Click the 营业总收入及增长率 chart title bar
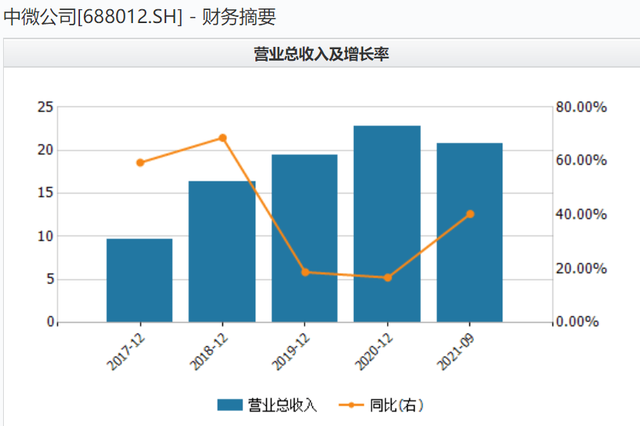This screenshot has width=640, height=426. point(322,53)
